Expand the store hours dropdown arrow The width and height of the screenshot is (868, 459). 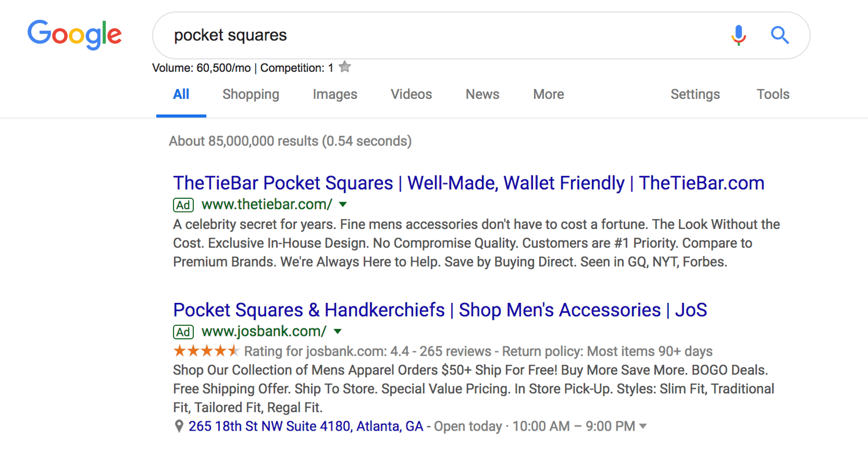642,427
